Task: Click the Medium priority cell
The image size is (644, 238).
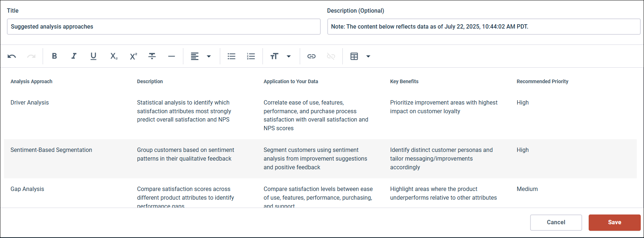Action: coord(527,189)
